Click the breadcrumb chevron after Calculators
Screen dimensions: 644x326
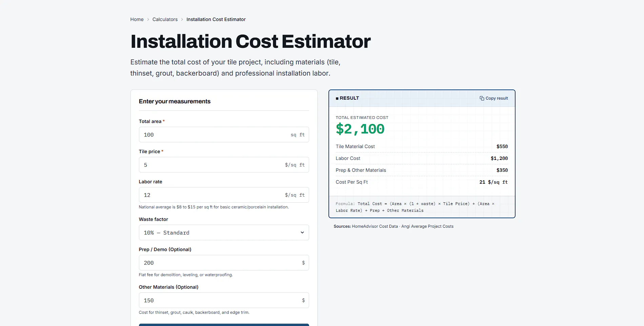[182, 19]
